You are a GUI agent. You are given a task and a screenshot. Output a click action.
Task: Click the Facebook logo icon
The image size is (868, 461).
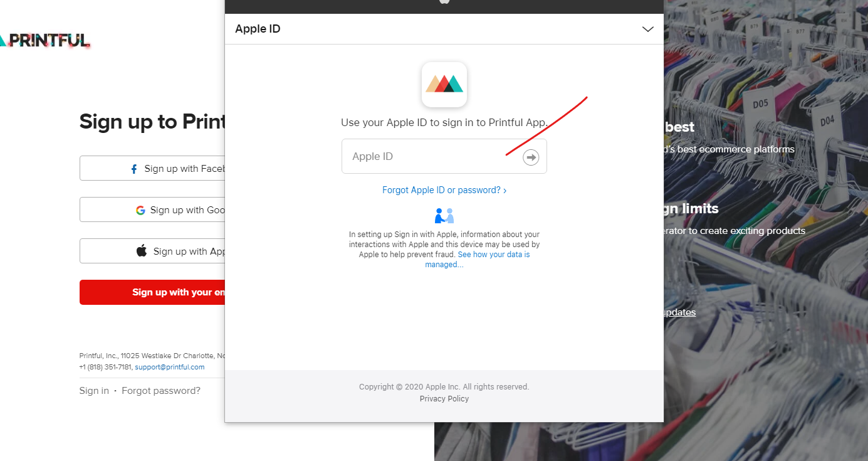pyautogui.click(x=133, y=169)
